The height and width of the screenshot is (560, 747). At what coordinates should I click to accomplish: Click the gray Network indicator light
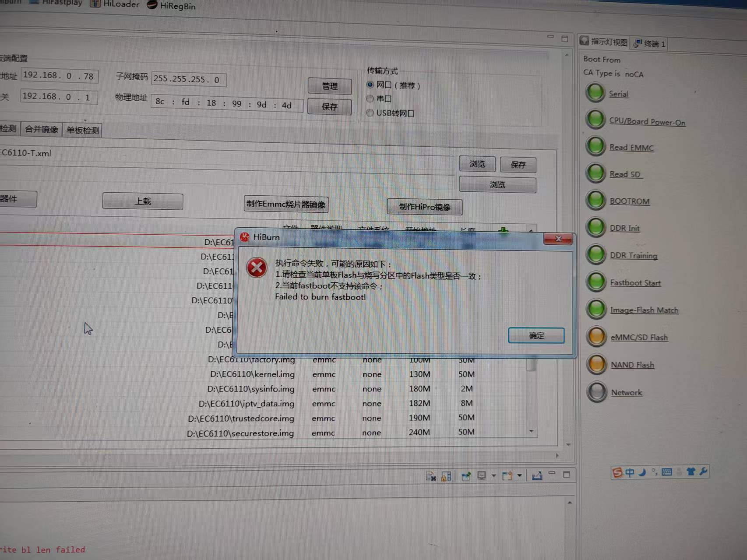(596, 392)
